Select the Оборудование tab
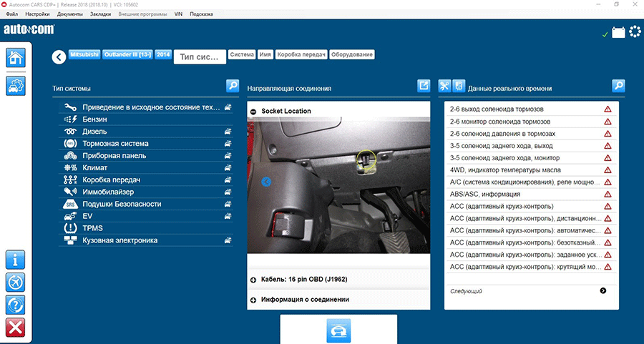Screen dimensions: 644x344 352,54
